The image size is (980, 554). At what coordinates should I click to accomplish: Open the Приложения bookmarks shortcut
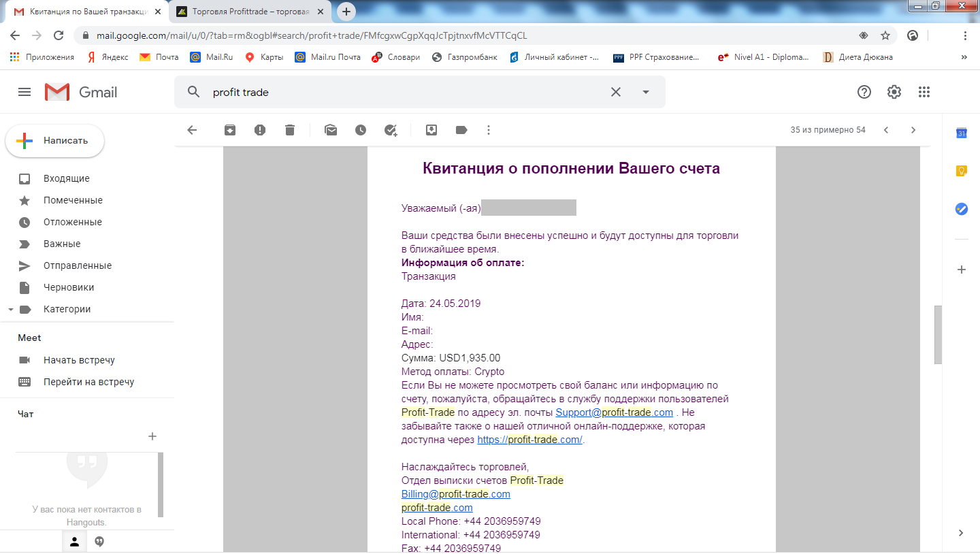(42, 57)
